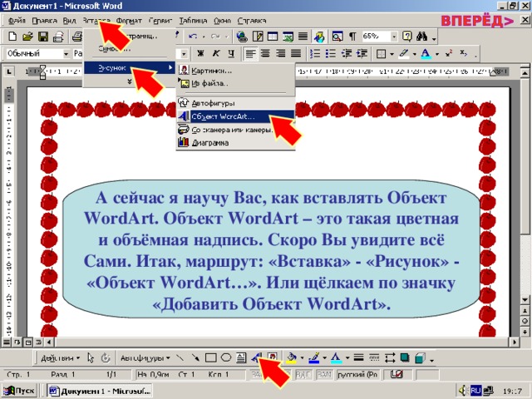Open Word Help question mark icon
532x399 pixels.
406,37
